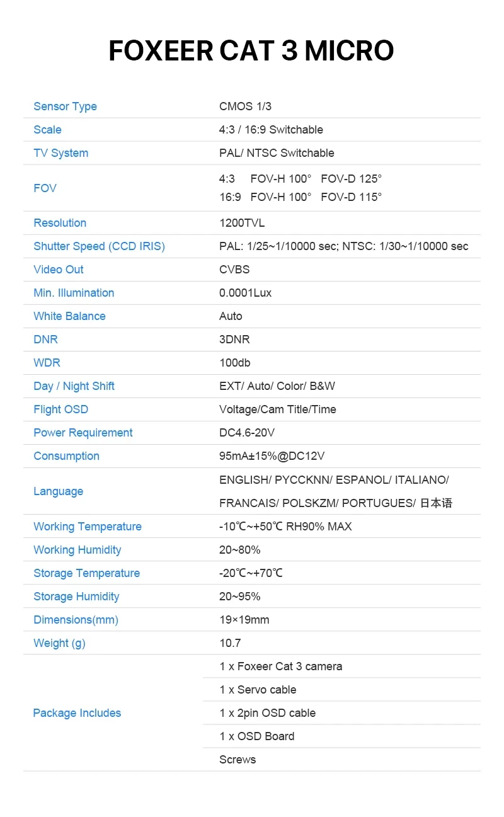Click the FOXEER CAT 3 MICRO title
Screen dimensions: 504x817
pyautogui.click(x=251, y=51)
